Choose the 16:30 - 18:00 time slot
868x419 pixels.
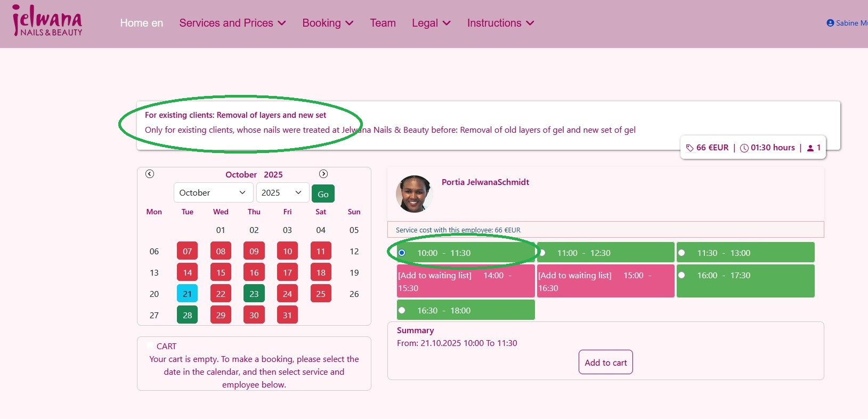tap(402, 310)
